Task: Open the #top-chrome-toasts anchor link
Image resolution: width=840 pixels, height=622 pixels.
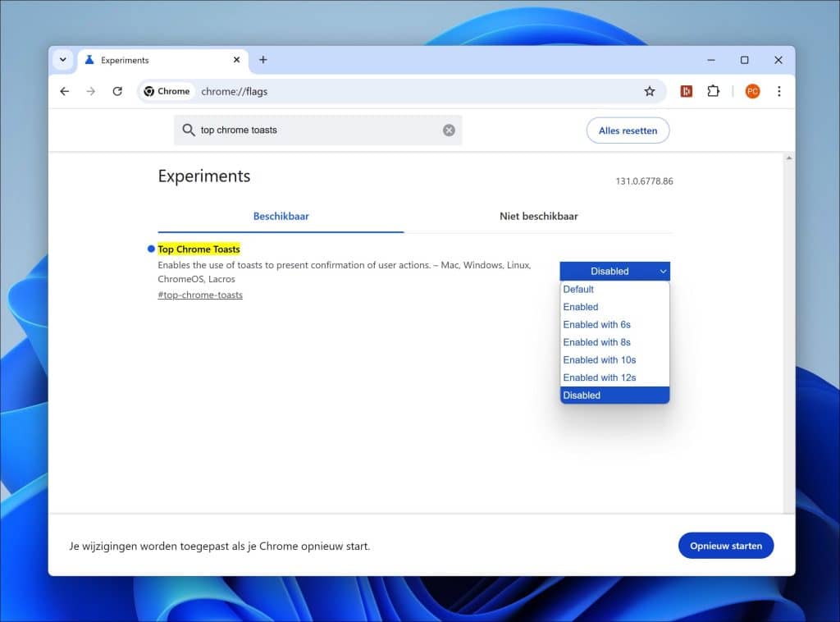Action: click(x=200, y=295)
